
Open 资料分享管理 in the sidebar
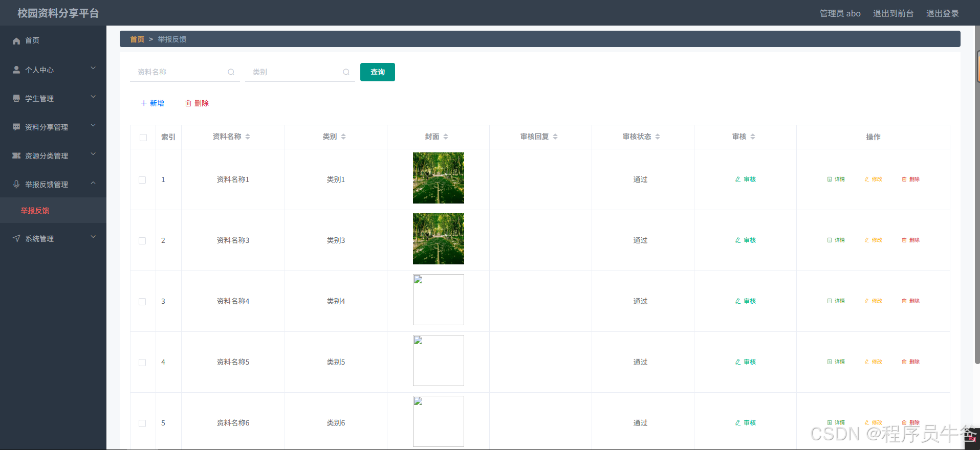coord(53,127)
